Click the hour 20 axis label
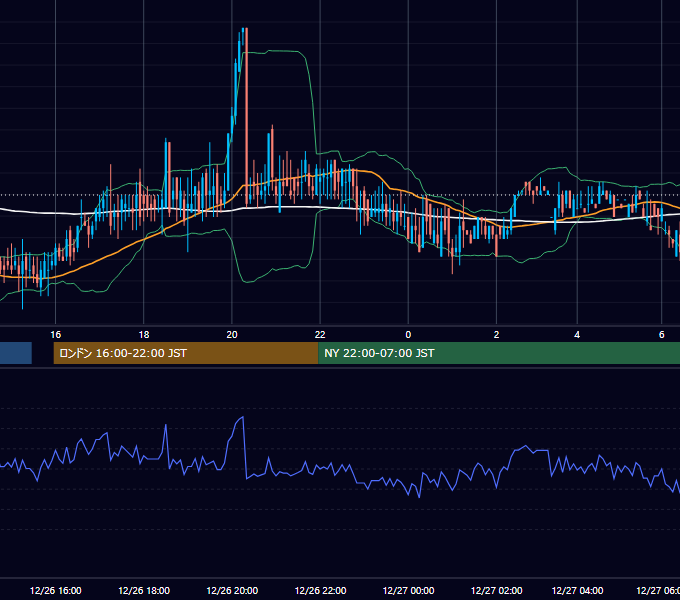680x600 pixels. click(232, 335)
